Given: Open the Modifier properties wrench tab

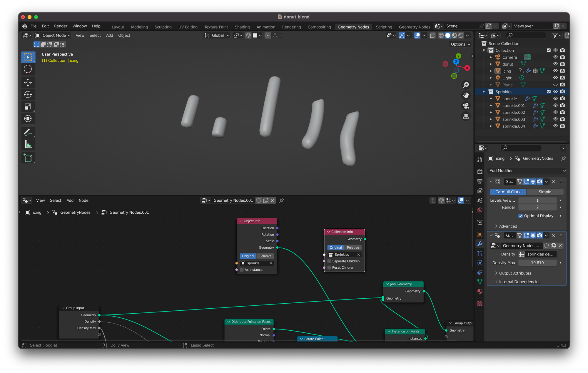Looking at the screenshot, I should pyautogui.click(x=480, y=244).
